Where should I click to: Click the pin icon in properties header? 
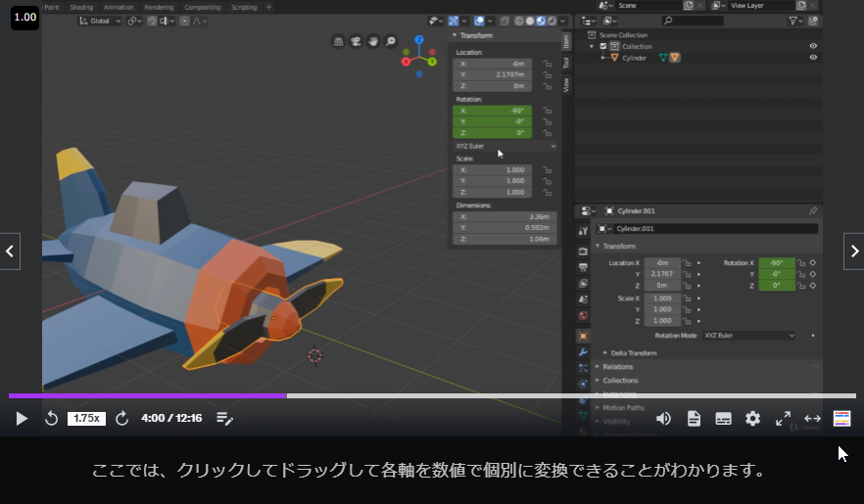pyautogui.click(x=812, y=210)
